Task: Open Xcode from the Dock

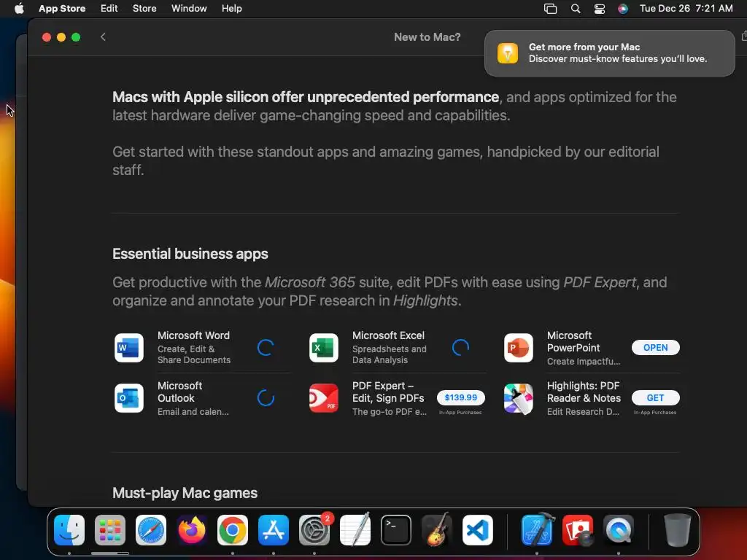Action: (538, 530)
